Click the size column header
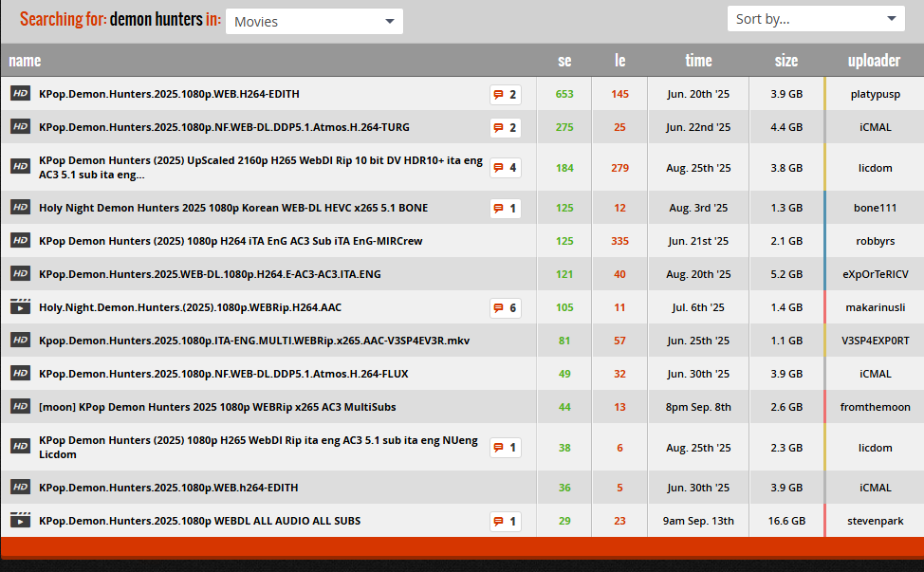924x572 pixels. click(x=785, y=61)
